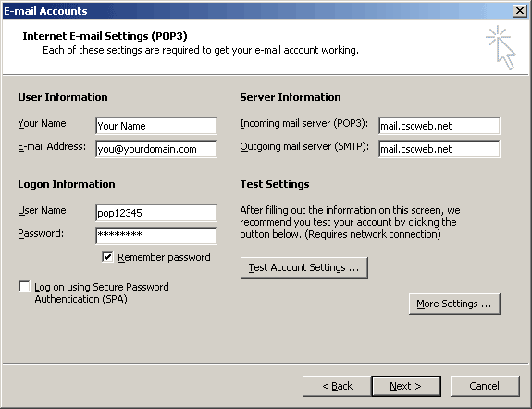Click the E-mail Accounts title bar
The image size is (532, 409).
[258, 11]
